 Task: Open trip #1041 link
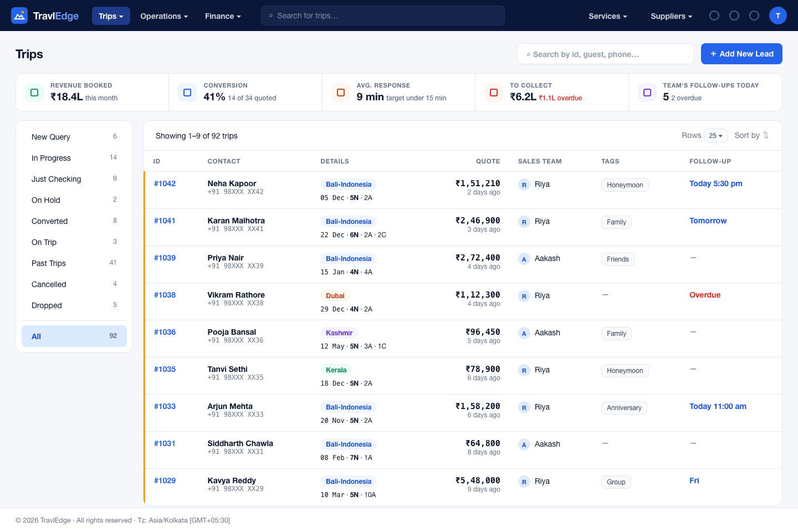[x=165, y=221]
